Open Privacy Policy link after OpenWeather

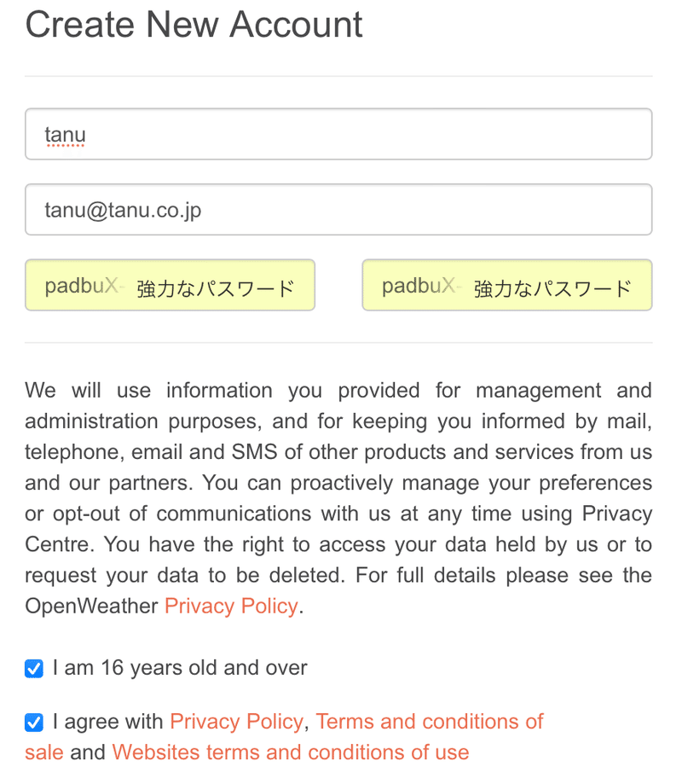(x=231, y=606)
